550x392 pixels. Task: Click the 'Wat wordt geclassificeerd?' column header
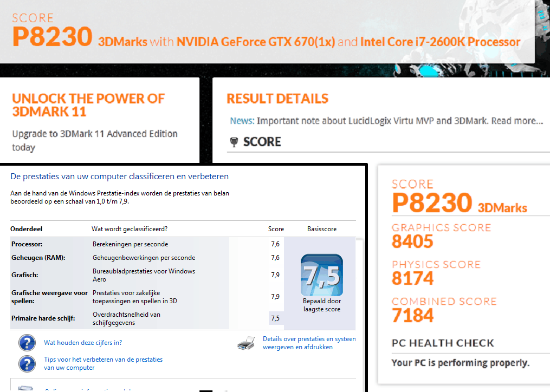130,229
